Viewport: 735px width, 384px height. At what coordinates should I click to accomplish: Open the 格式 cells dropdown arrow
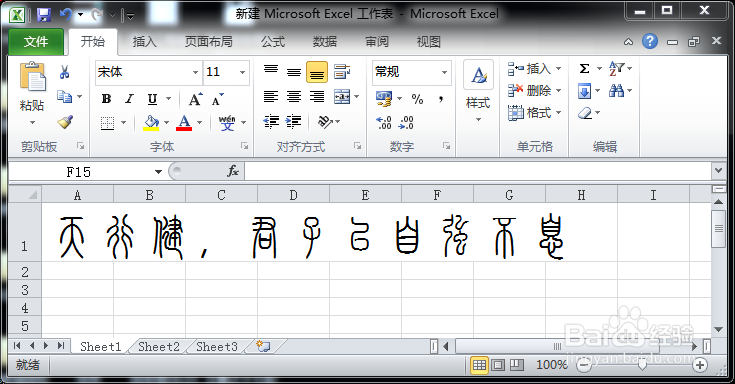pyautogui.click(x=558, y=113)
